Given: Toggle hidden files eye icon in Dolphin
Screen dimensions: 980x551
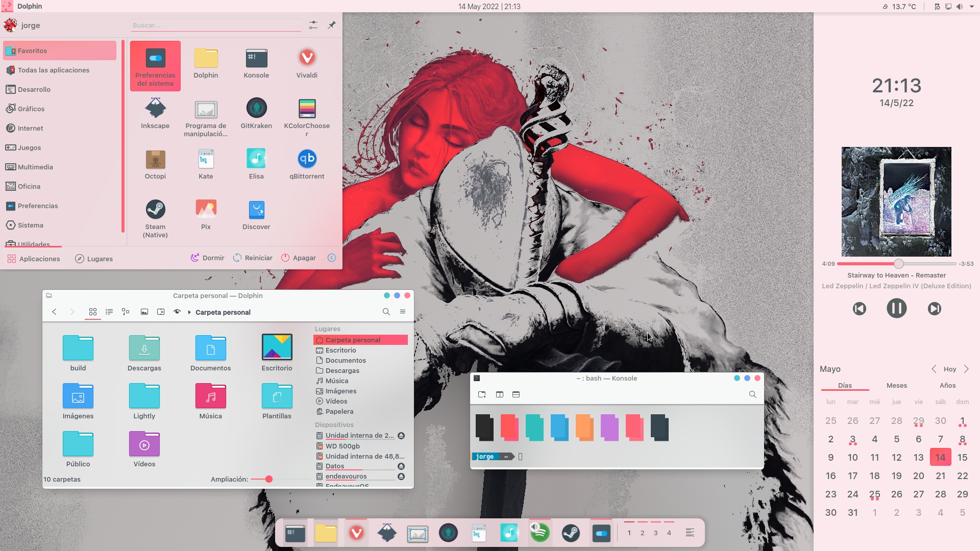Looking at the screenshot, I should click(177, 312).
